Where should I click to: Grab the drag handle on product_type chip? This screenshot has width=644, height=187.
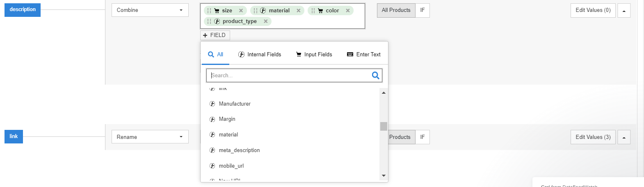209,21
